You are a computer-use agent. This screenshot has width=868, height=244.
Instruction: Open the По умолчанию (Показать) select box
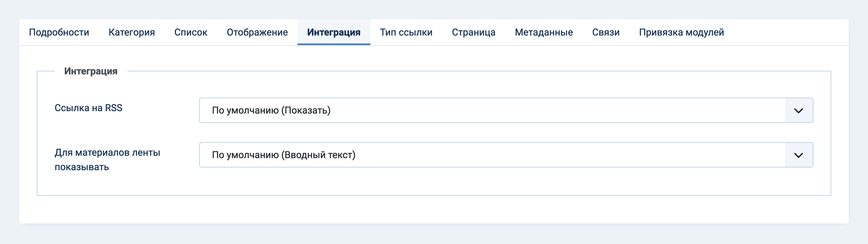506,110
